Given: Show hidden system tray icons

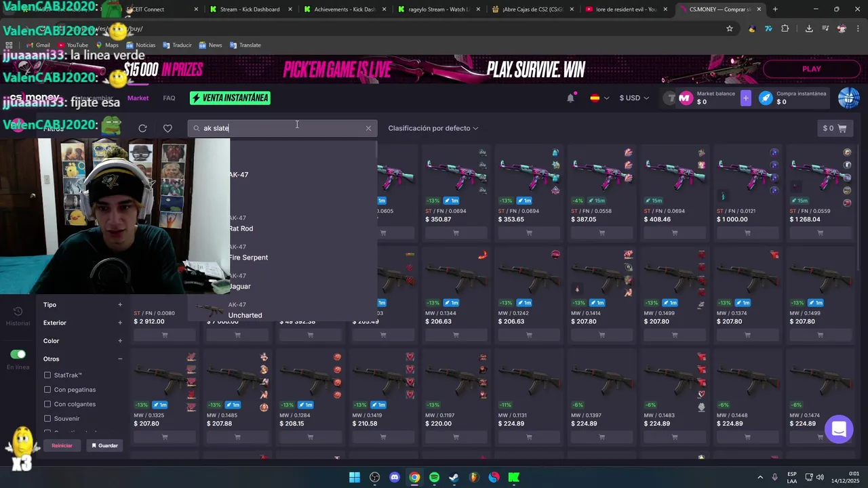Looking at the screenshot, I should pos(759,477).
